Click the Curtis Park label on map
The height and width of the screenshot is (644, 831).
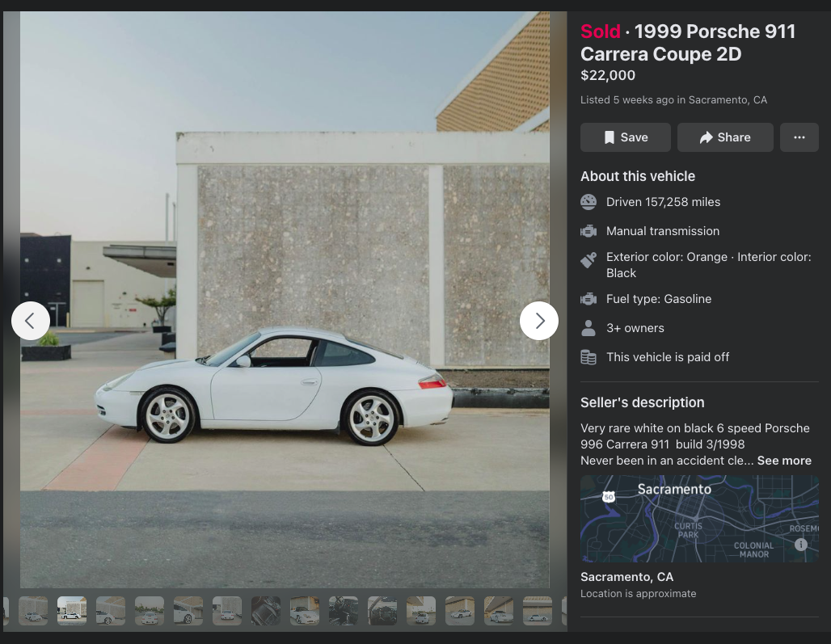point(688,531)
